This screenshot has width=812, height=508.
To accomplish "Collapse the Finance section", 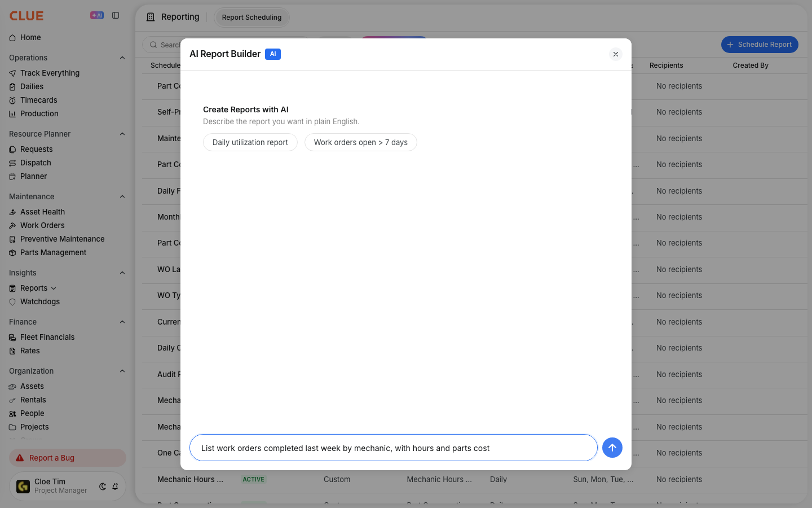I will [122, 322].
